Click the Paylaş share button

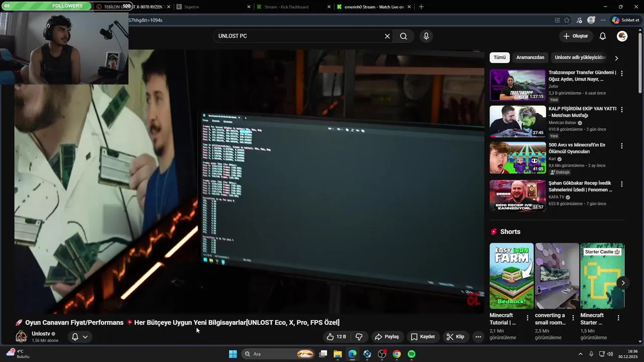point(387,337)
